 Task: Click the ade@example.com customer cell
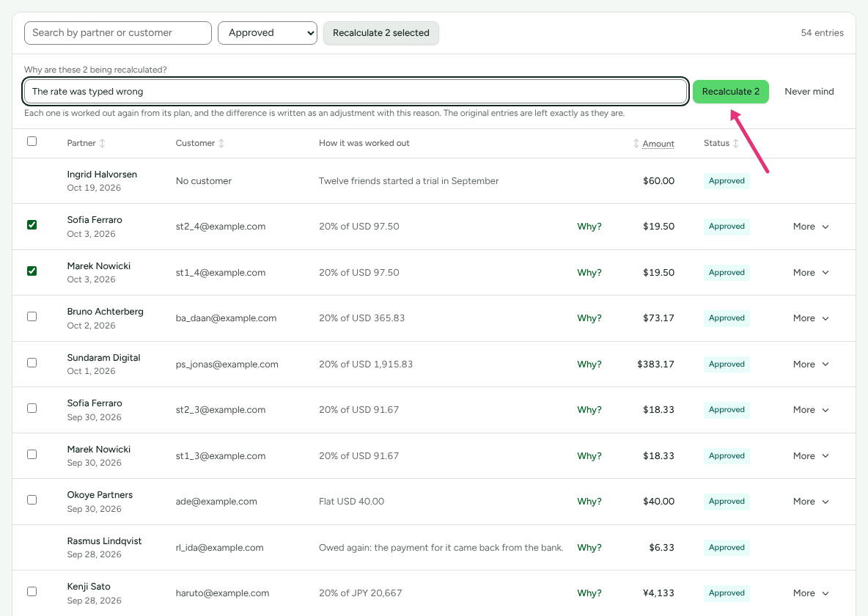[216, 502]
